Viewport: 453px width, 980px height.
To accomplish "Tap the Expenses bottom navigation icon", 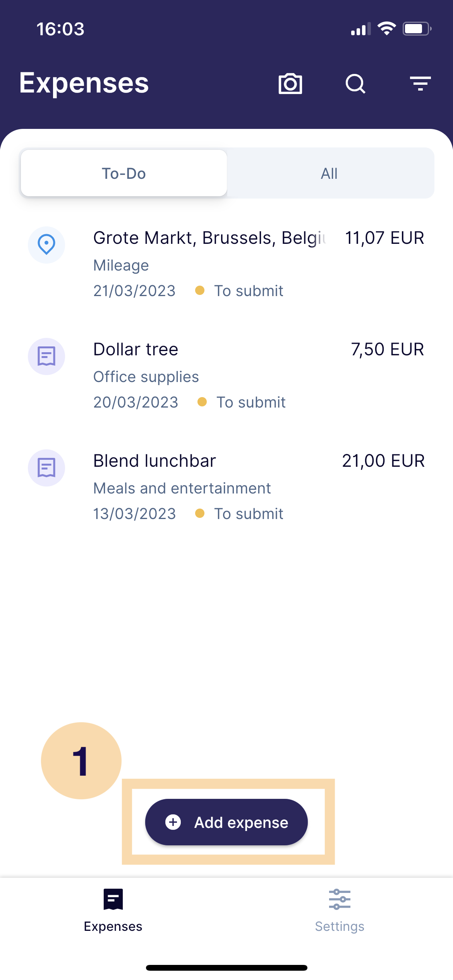I will [x=113, y=899].
